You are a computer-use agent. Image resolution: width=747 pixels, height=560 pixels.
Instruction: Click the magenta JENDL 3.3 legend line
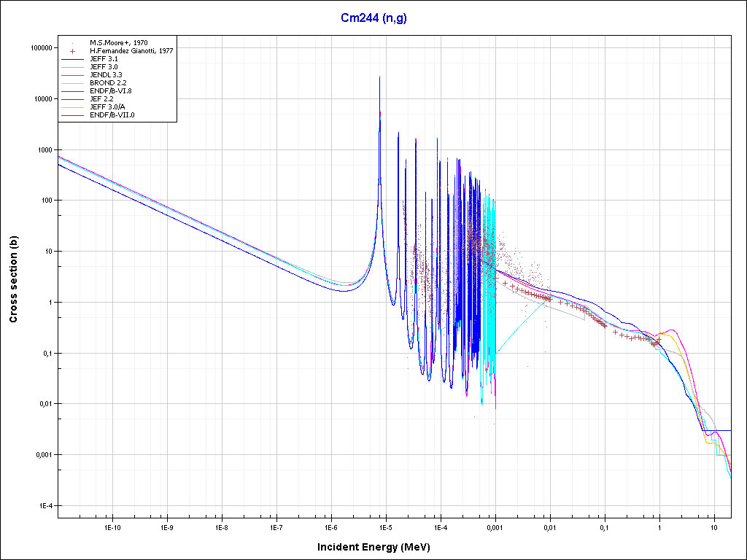[x=72, y=75]
